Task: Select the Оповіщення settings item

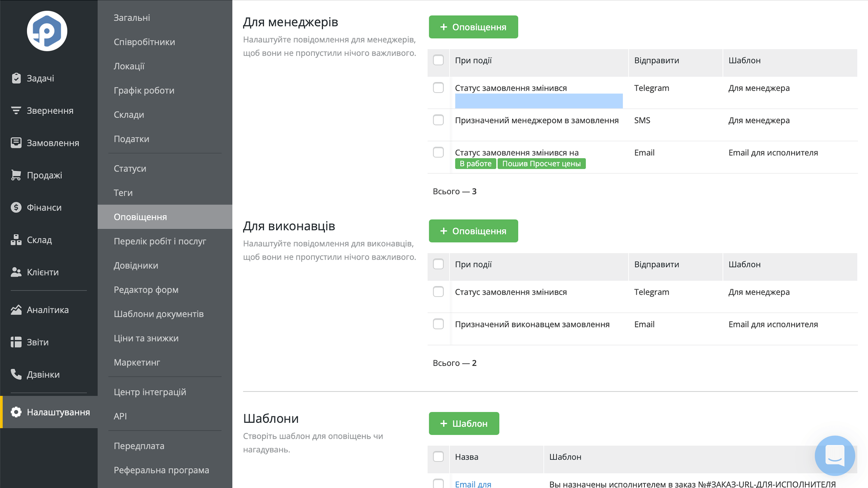Action: coord(165,217)
